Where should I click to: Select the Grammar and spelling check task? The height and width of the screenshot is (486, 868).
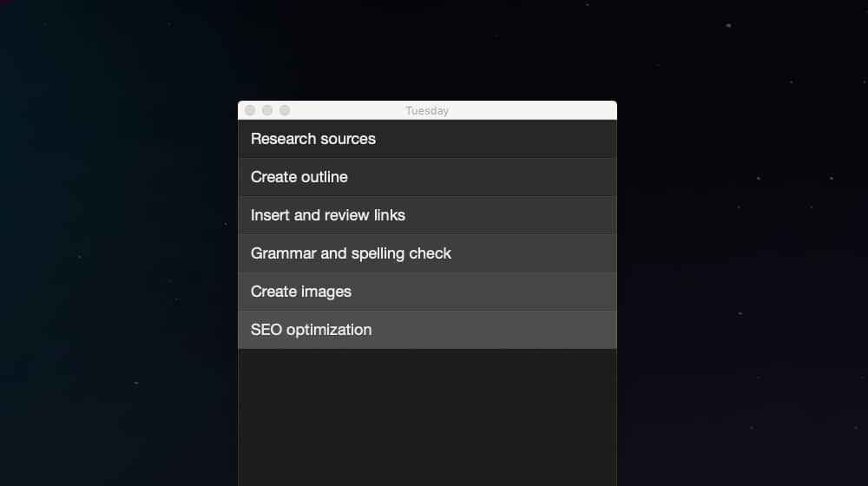[427, 253]
